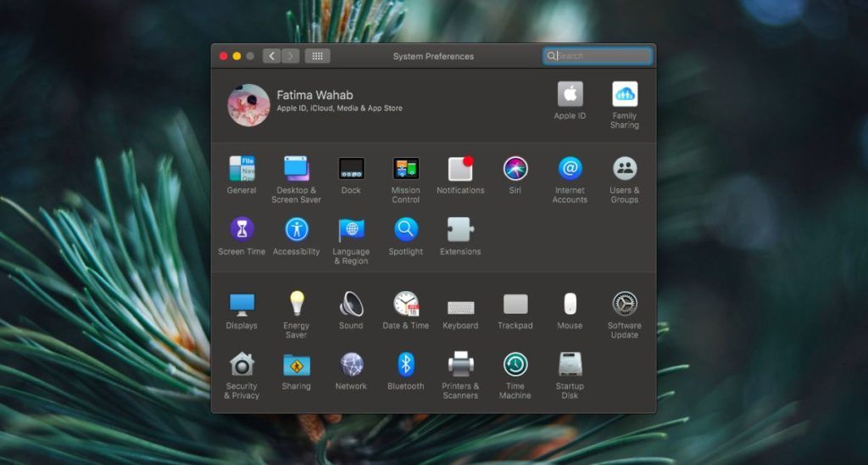The image size is (868, 465).
Task: Open the Bluetooth preference pane
Action: [x=405, y=365]
